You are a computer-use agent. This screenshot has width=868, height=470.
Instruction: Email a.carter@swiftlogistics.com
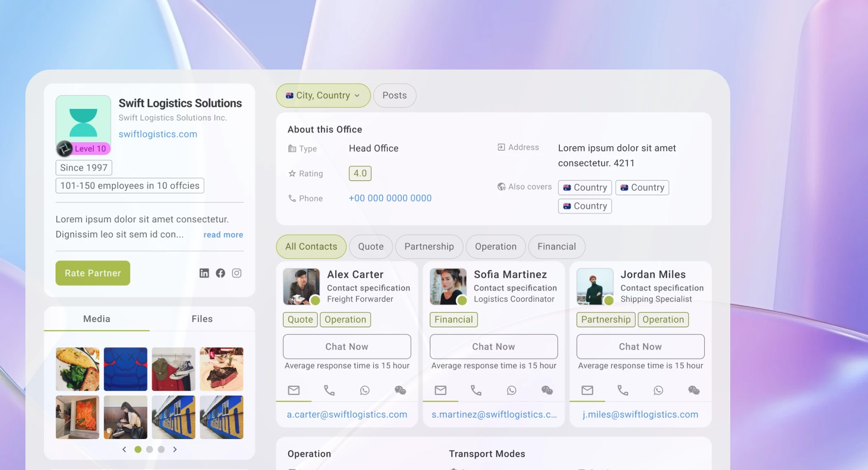click(347, 414)
